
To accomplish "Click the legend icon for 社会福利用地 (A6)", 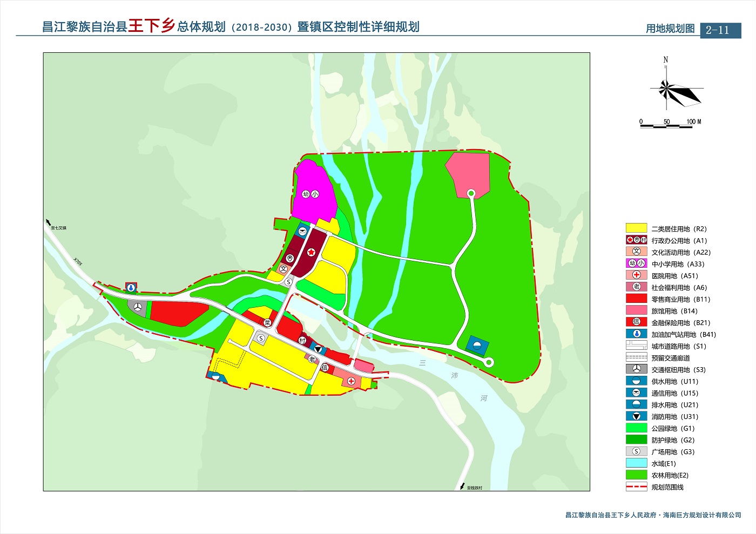I will pyautogui.click(x=636, y=287).
